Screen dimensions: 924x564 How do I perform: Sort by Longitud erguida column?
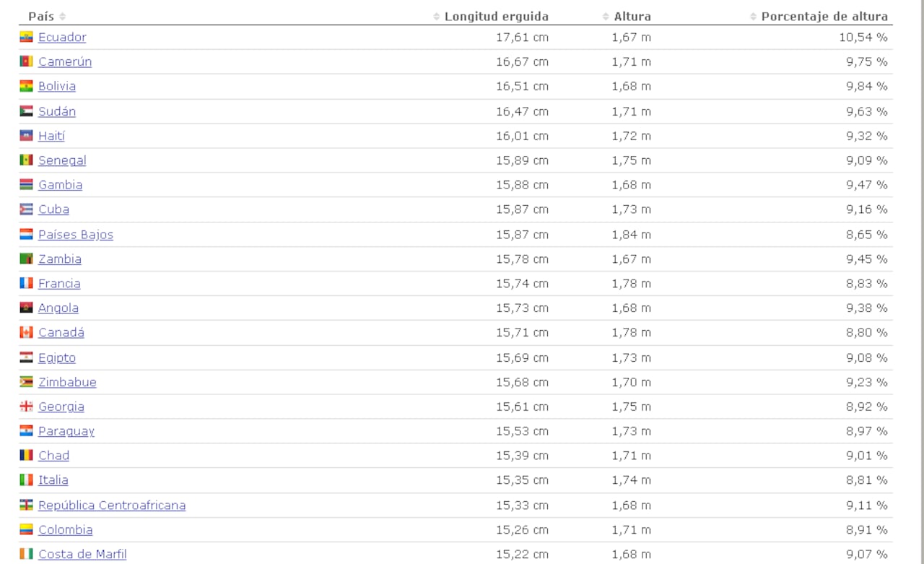(x=495, y=16)
